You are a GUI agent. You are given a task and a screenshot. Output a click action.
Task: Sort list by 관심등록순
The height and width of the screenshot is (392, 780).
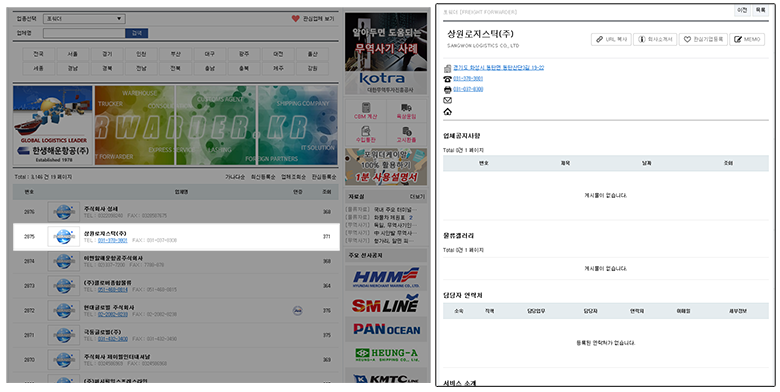click(324, 177)
